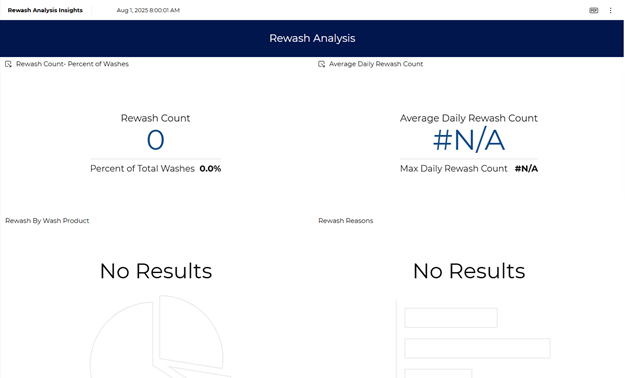The height and width of the screenshot is (378, 625).
Task: Click the large Rewash Count value 0
Action: [x=155, y=140]
